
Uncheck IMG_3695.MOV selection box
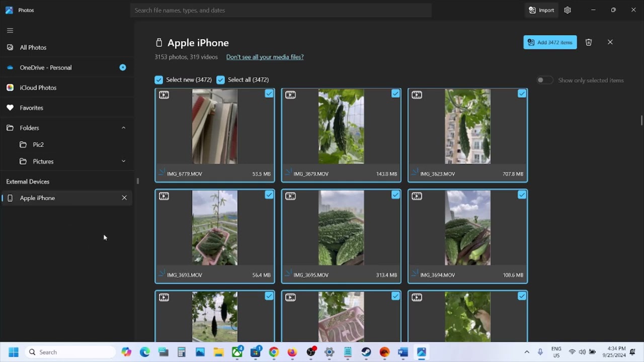[395, 195]
